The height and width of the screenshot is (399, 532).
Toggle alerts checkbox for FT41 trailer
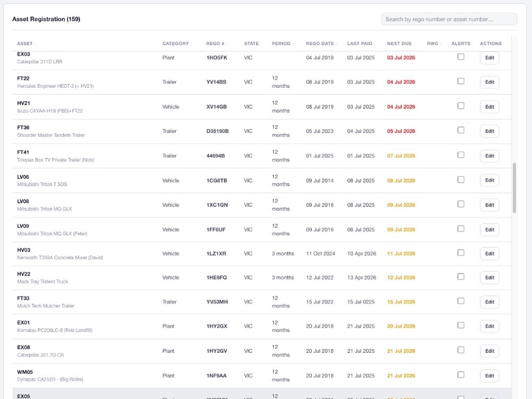461,155
